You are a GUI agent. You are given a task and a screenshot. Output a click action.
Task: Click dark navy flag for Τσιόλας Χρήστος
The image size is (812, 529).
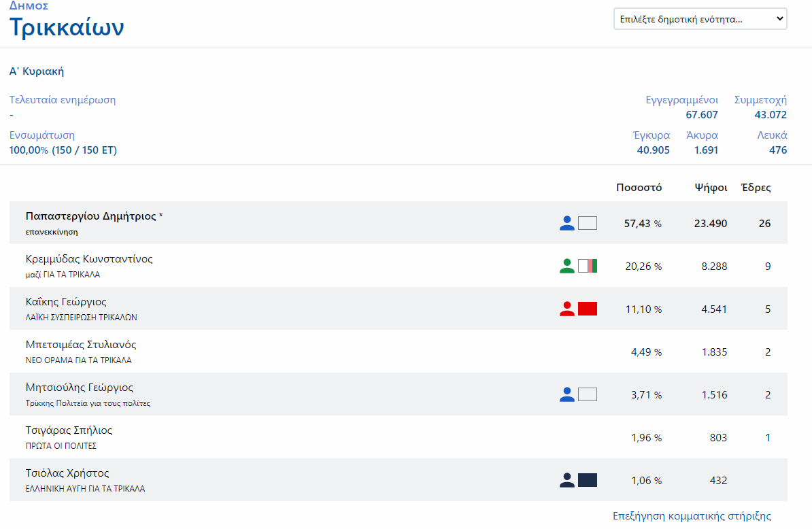pyautogui.click(x=588, y=480)
